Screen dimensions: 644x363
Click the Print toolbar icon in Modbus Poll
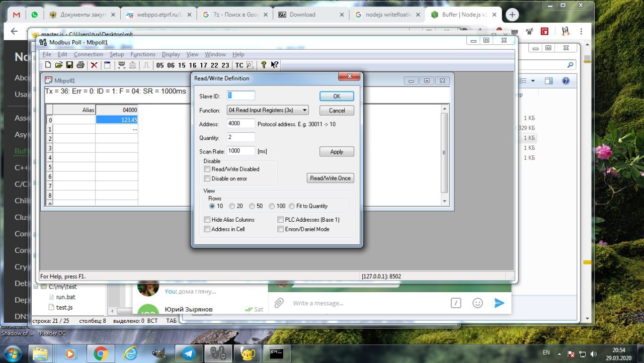(80, 65)
